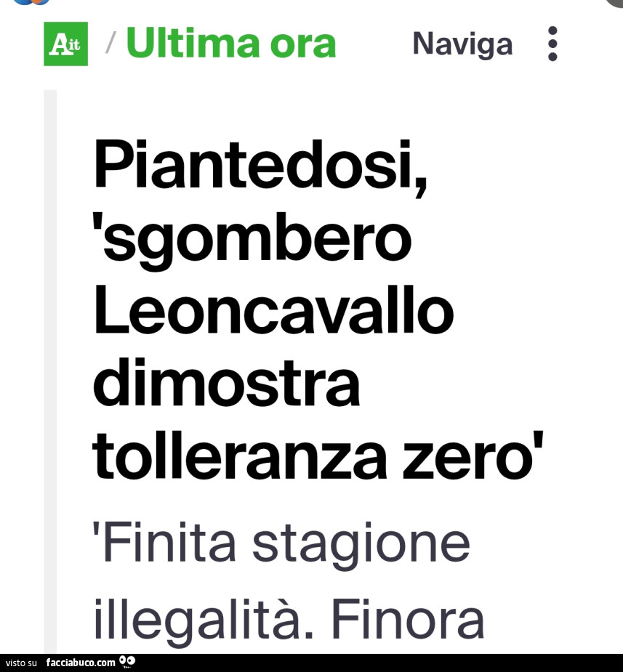Screen dimensions: 623x672
Task: Click the facciabuco.com watermark link
Action: pos(81,663)
